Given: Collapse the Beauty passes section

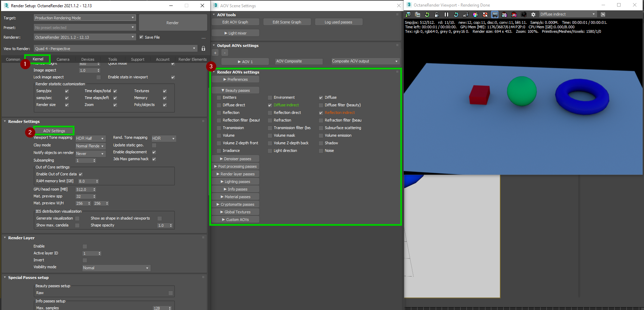Looking at the screenshot, I should click(x=236, y=90).
